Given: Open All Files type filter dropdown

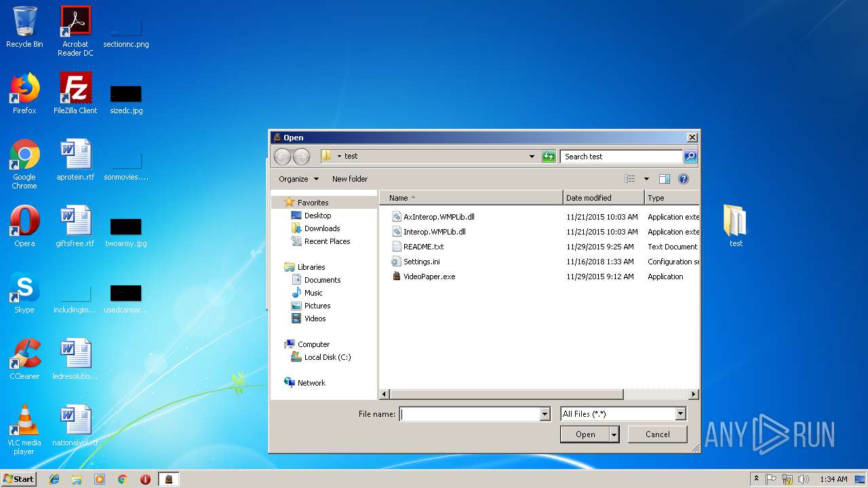Looking at the screenshot, I should click(x=680, y=414).
